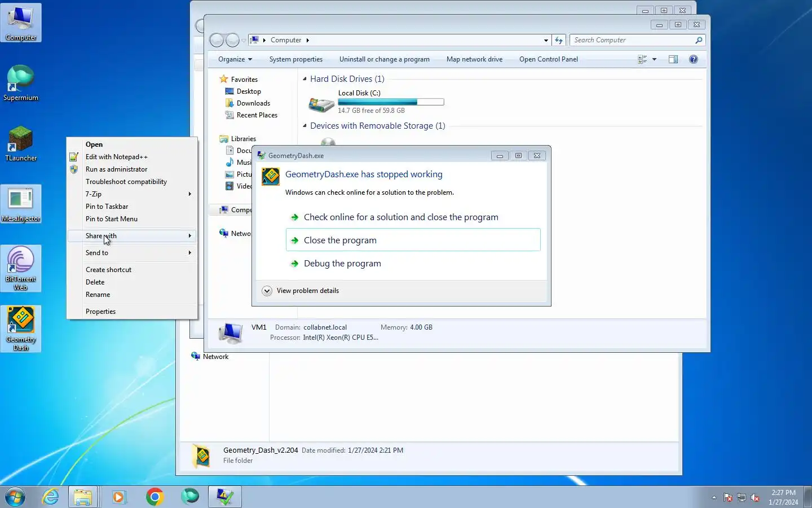Click the Windows Start button
The height and width of the screenshot is (508, 812).
(15, 497)
